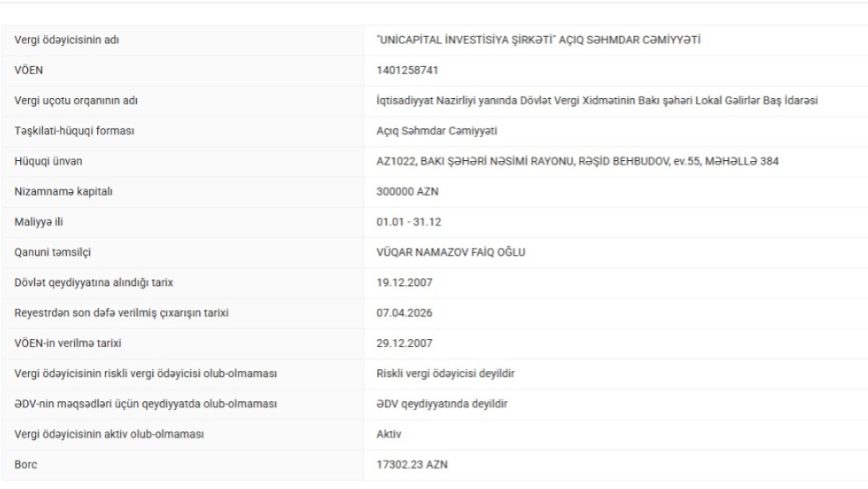This screenshot has width=868, height=489.
Task: Click the financial year 01.01 - 31.12
Action: click(x=409, y=222)
